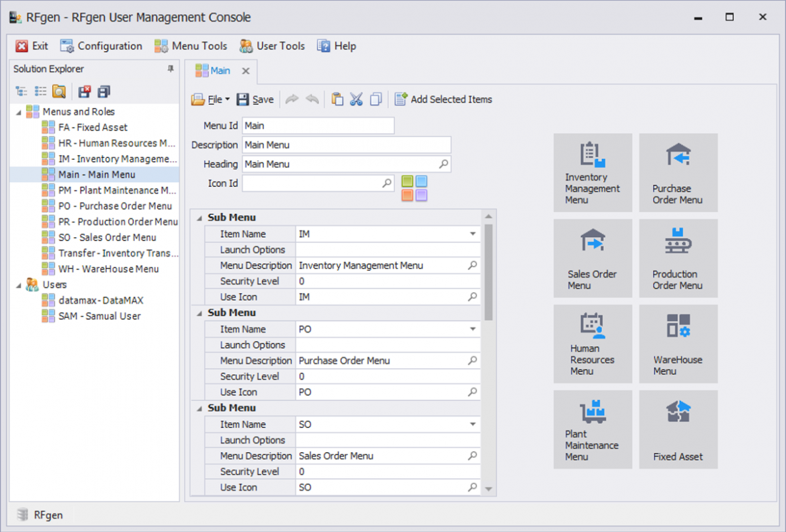Click the WareHouse Menu tile

678,344
